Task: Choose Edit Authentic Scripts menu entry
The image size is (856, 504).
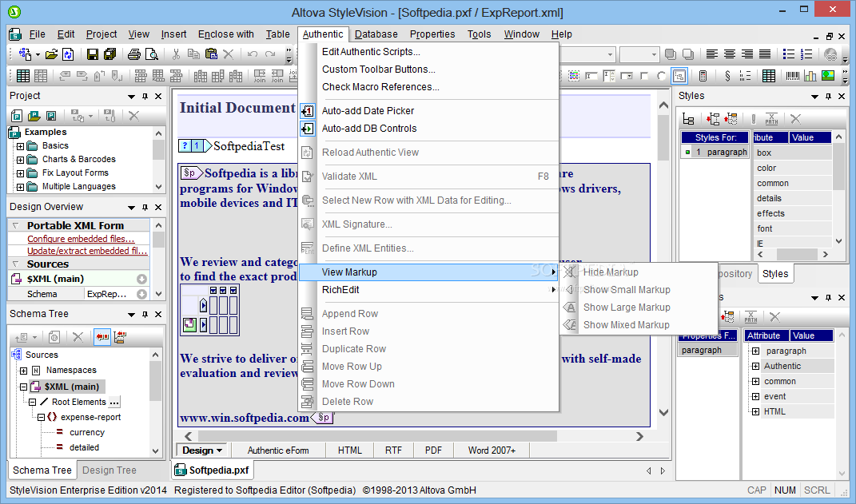Action: 371,52
